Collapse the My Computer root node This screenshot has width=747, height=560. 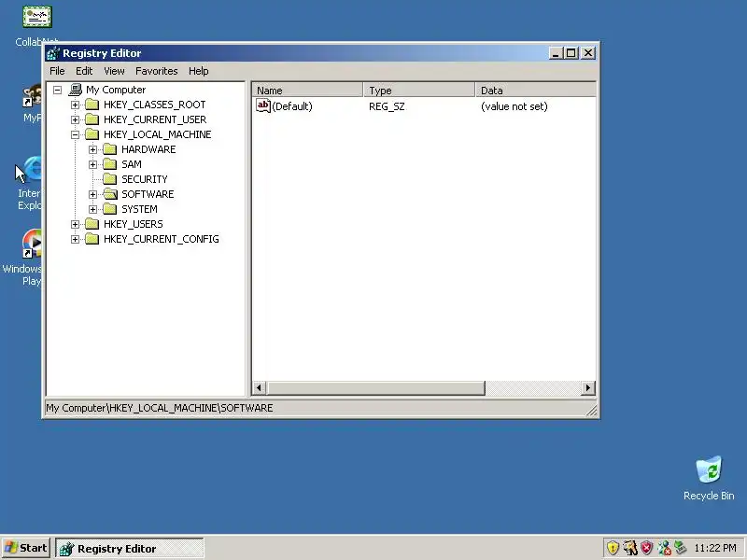[x=58, y=90]
